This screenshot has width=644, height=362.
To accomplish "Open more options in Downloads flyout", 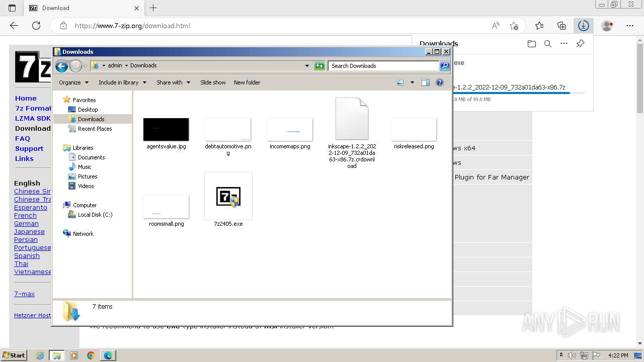I will click(564, 44).
